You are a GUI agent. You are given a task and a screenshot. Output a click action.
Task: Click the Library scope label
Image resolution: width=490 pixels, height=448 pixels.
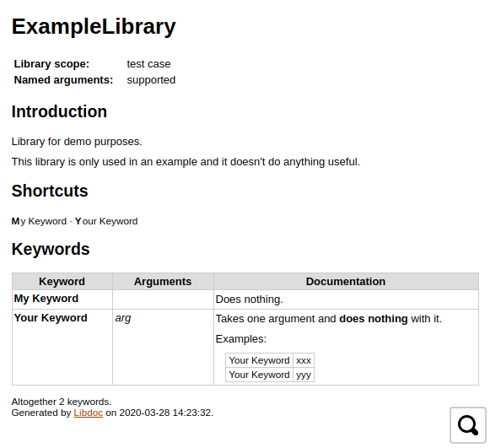51,64
